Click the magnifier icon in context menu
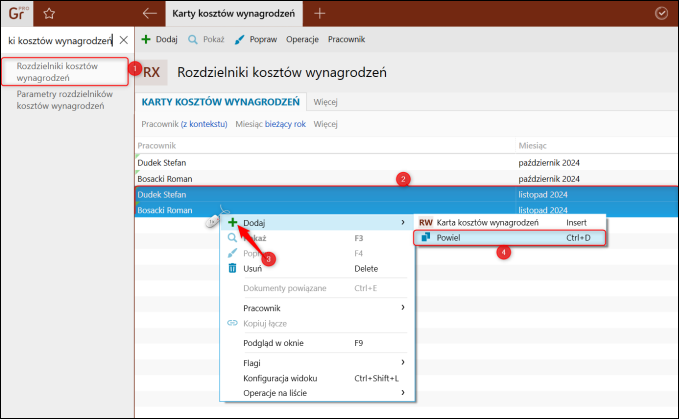Image resolution: width=679 pixels, height=419 pixels. pos(232,238)
